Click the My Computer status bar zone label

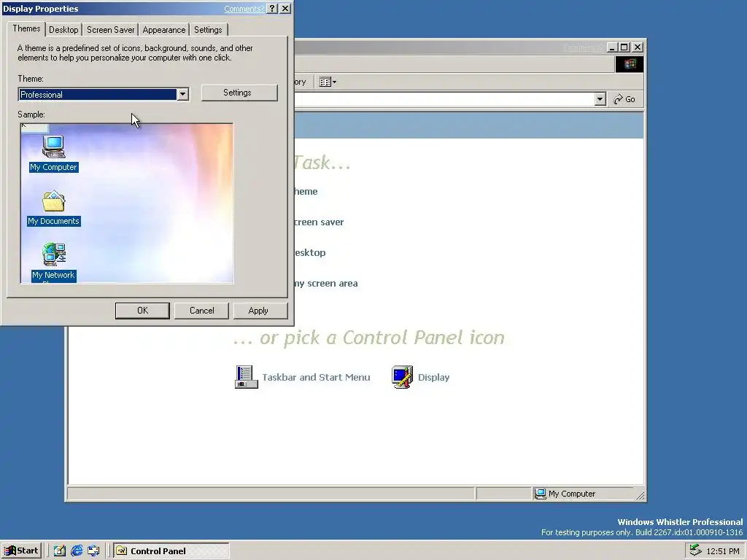(x=572, y=494)
